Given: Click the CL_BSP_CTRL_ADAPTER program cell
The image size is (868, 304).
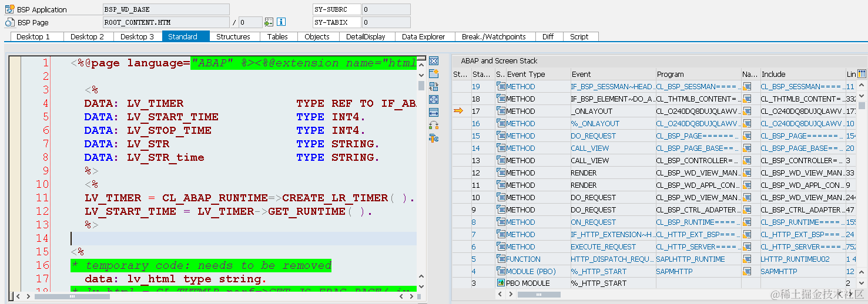Looking at the screenshot, I should (698, 210).
